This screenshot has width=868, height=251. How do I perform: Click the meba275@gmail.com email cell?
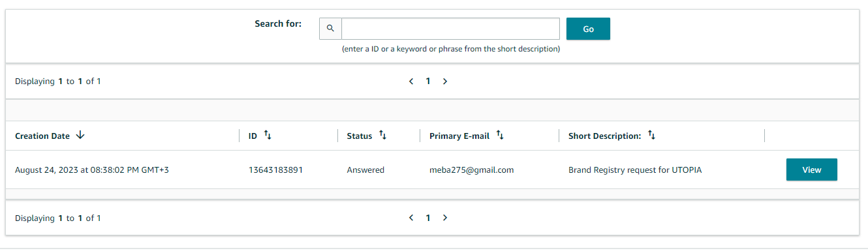pos(472,170)
